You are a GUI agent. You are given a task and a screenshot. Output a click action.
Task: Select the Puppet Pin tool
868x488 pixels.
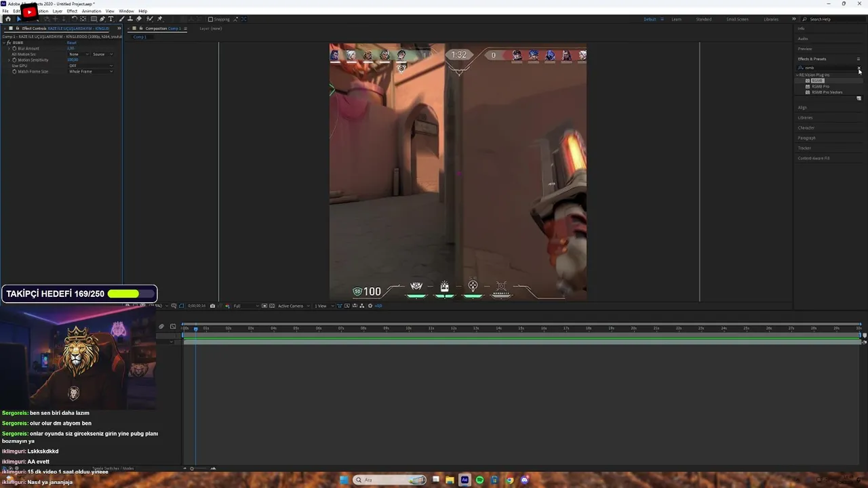pyautogui.click(x=159, y=19)
